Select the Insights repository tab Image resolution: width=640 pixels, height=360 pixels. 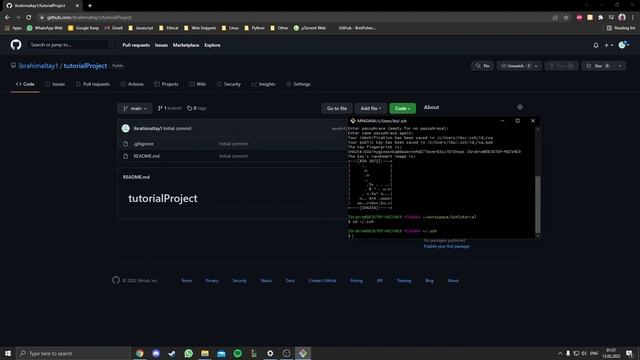263,84
